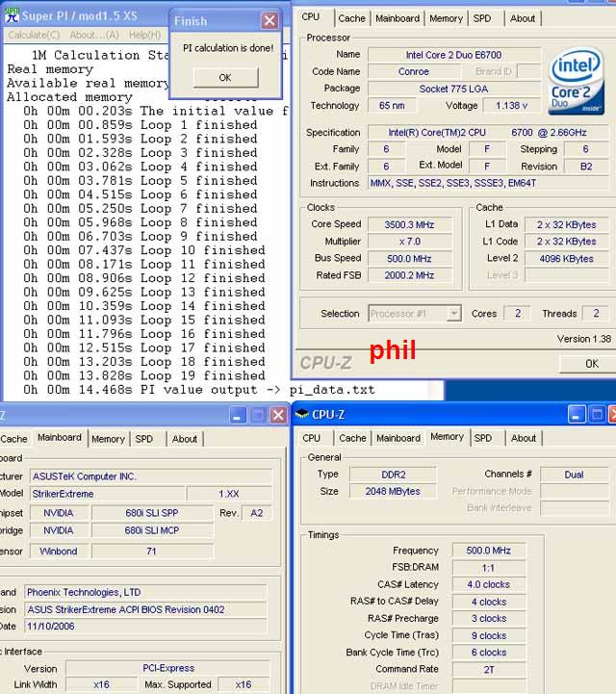Viewport: 616px width, 694px height.
Task: Click the Cores count field
Action: point(517,314)
